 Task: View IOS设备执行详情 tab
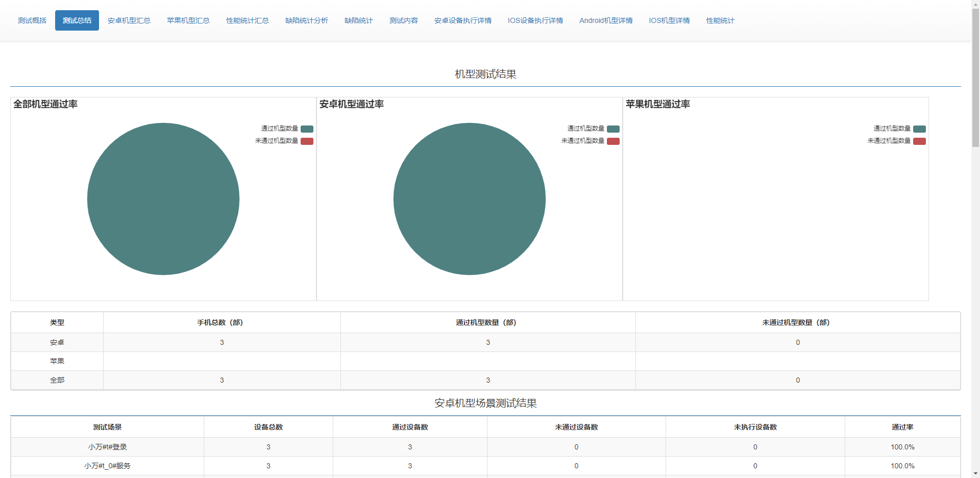click(535, 20)
